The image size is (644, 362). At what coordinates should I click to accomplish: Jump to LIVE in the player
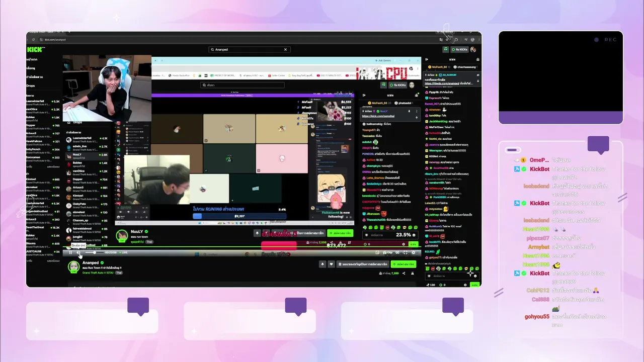pyautogui.click(x=124, y=252)
